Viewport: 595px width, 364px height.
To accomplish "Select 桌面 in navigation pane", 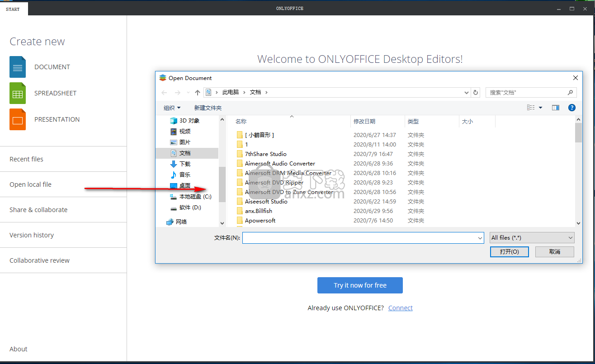I will tap(181, 186).
